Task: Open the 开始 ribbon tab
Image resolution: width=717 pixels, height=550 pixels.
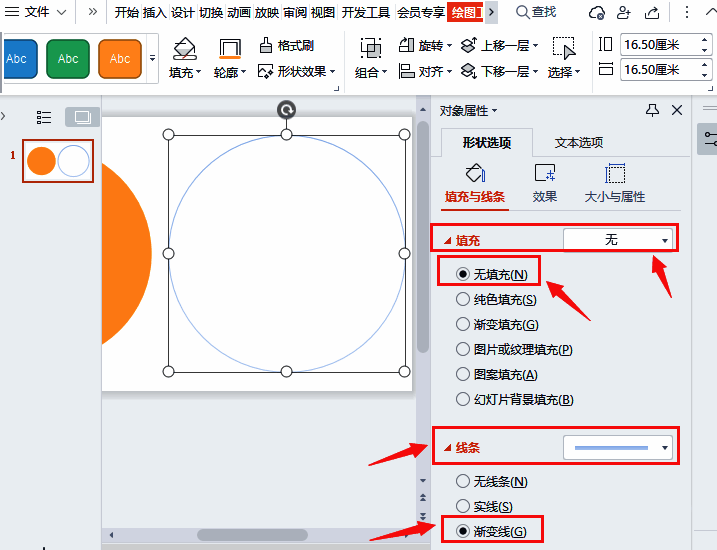Action: [x=127, y=12]
